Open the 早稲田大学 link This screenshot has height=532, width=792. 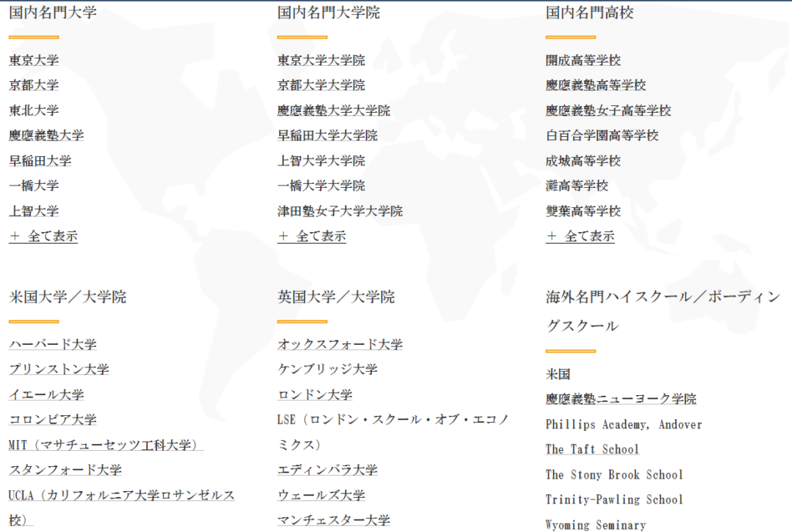pos(40,161)
